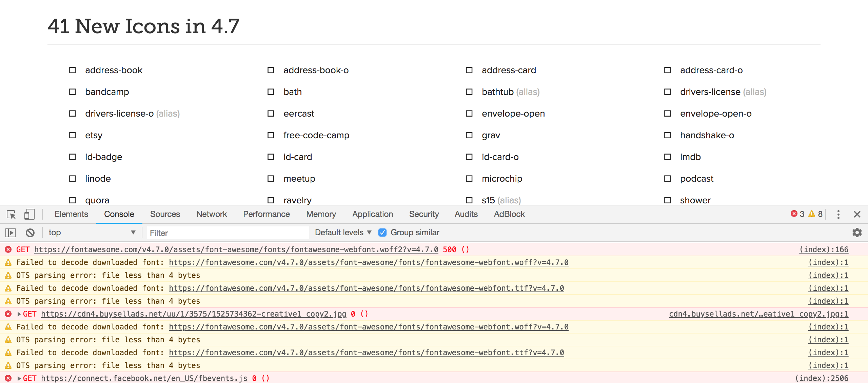Open the console settings gear icon
The width and height of the screenshot is (868, 383).
(x=857, y=233)
